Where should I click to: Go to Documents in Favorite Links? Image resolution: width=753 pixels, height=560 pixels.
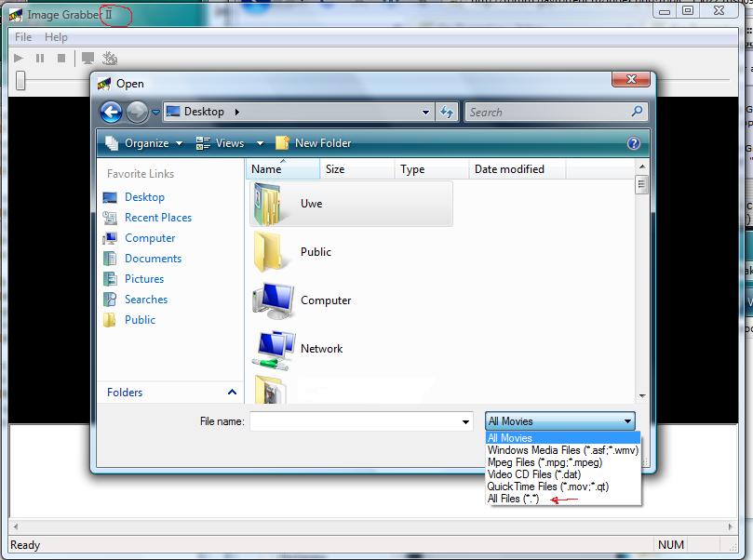[x=153, y=259]
